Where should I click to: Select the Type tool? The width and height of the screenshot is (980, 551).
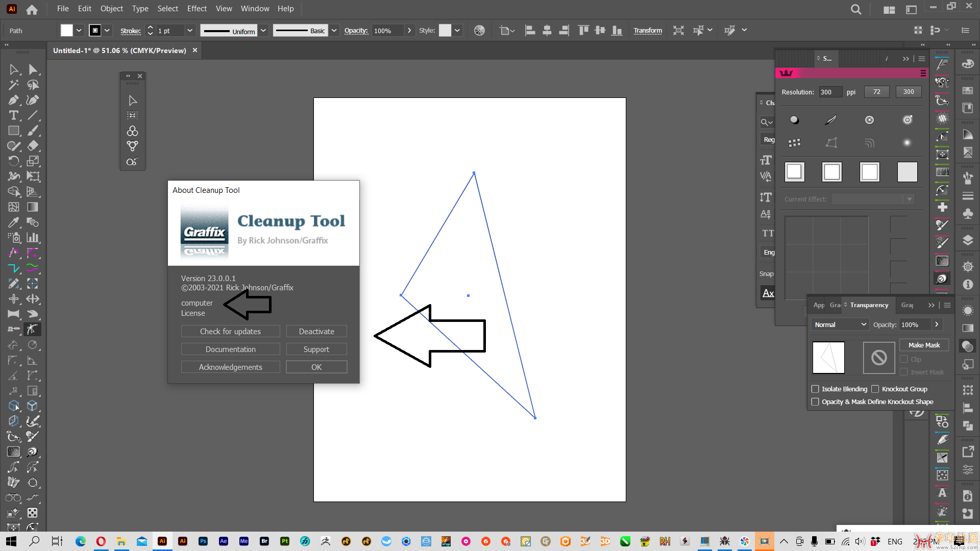tap(14, 115)
